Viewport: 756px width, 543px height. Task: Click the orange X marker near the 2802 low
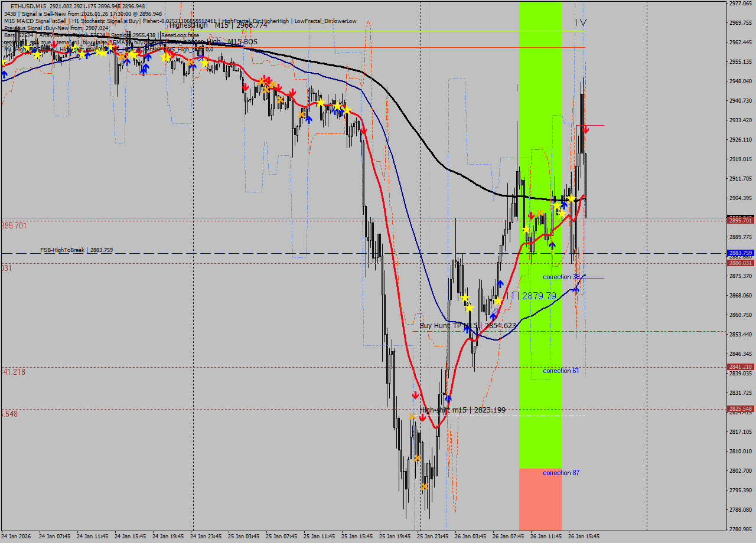[418, 458]
